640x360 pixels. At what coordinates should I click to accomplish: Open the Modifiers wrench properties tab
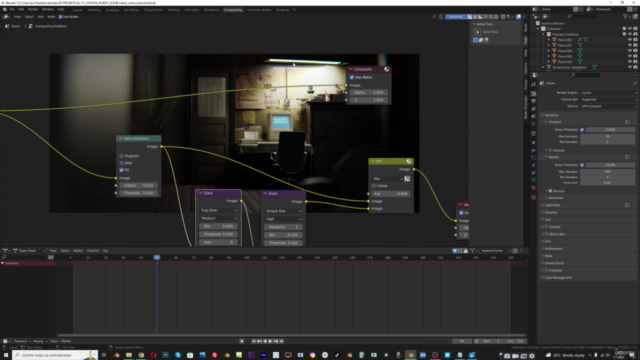533,150
